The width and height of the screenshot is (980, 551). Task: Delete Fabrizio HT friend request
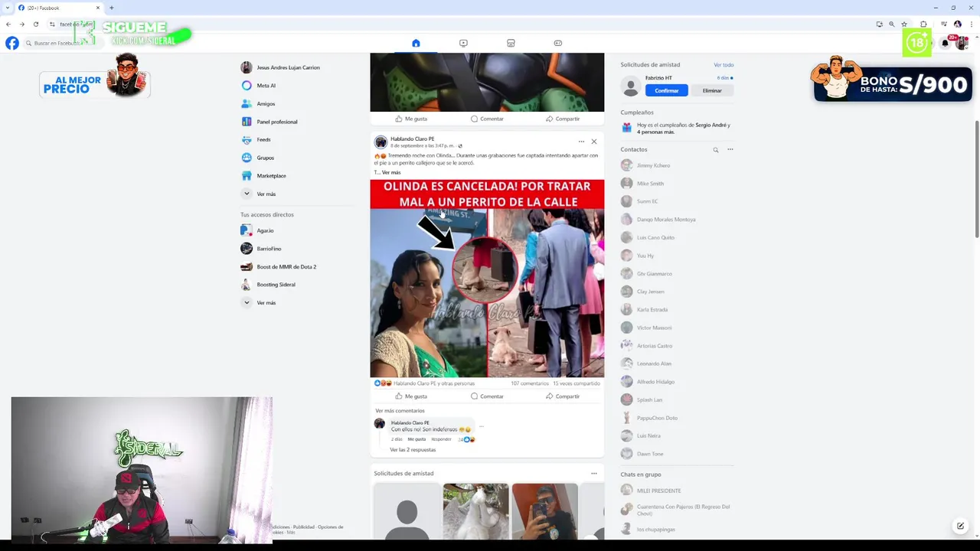tap(712, 90)
